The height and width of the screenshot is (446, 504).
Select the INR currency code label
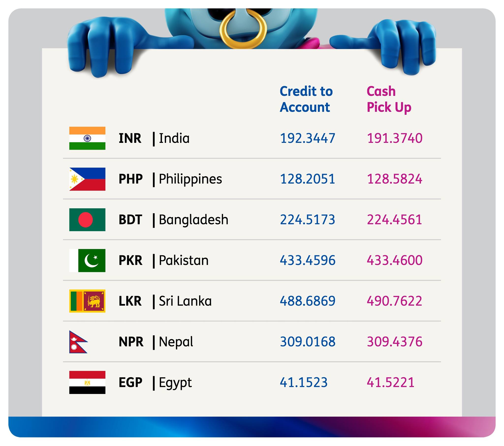pos(130,138)
